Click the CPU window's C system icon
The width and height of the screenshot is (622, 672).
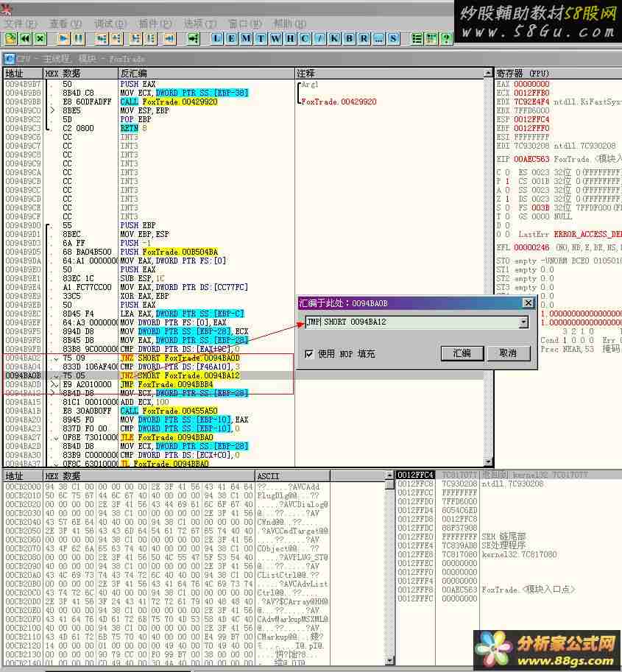click(x=10, y=58)
